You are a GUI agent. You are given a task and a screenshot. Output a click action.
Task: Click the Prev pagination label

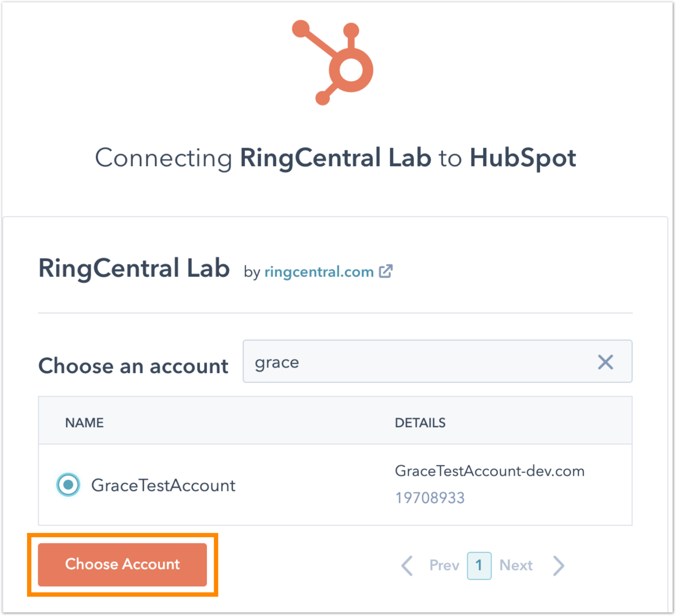point(444,565)
